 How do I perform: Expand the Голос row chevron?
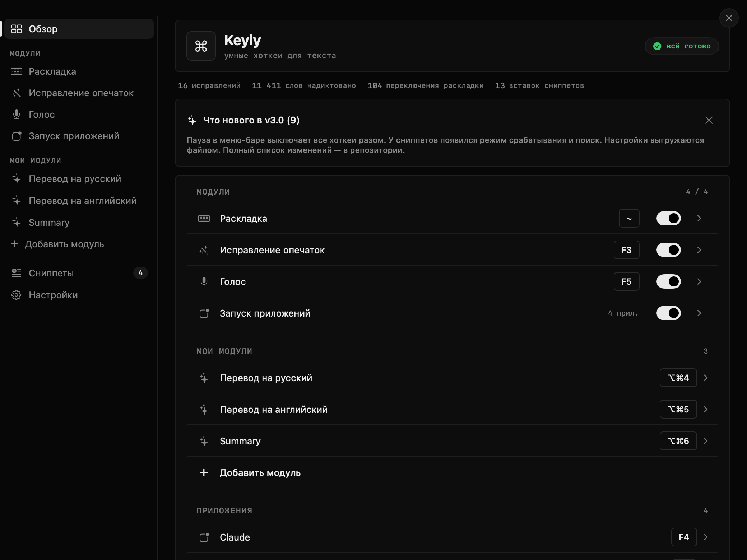tap(699, 281)
